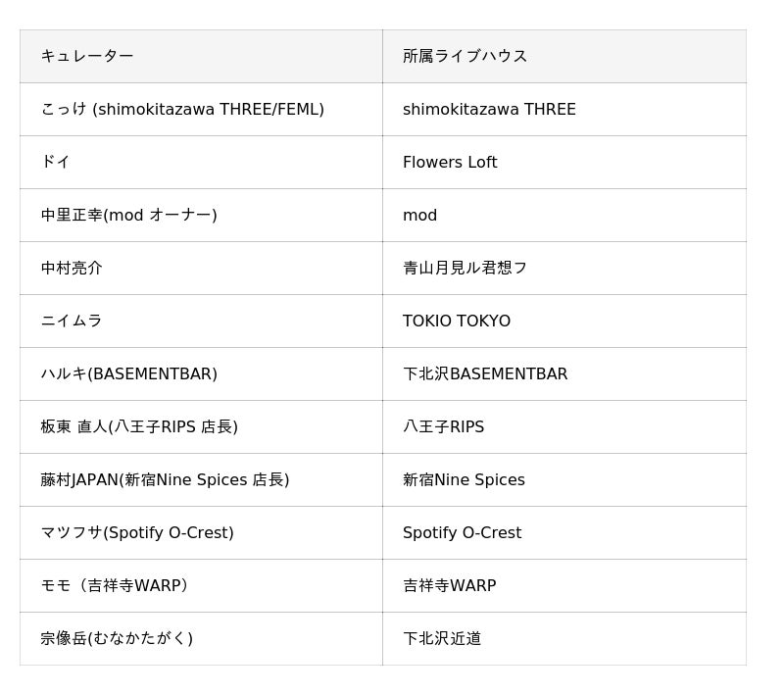Click the ドイ curator cell
Screen dimensions: 784x695
(x=201, y=162)
